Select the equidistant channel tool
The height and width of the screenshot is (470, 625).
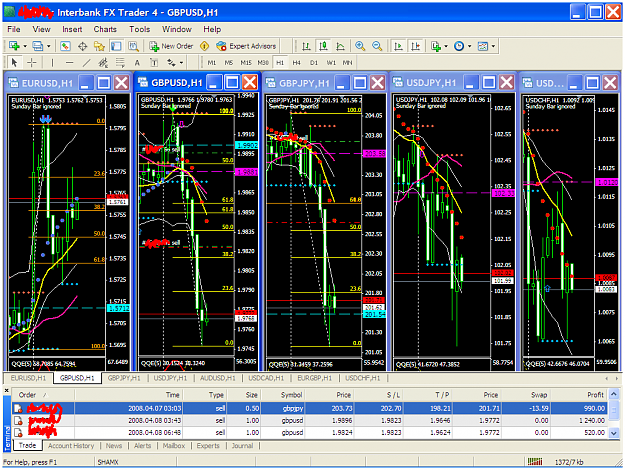point(103,63)
